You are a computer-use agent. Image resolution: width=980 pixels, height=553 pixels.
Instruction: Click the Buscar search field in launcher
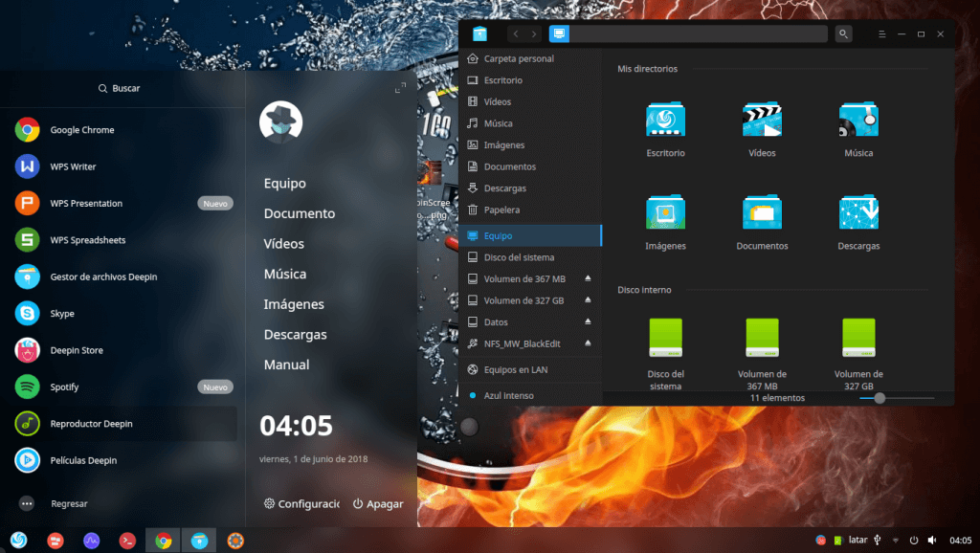tap(120, 88)
